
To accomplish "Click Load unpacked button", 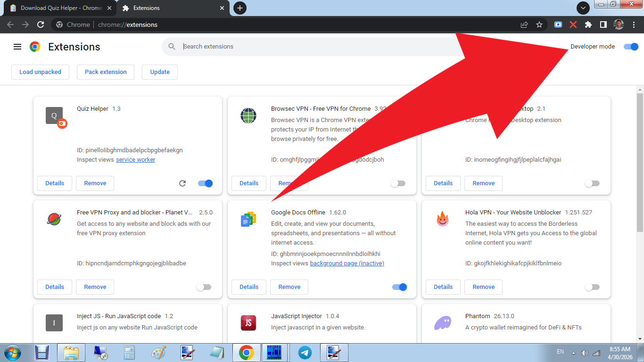I will (x=40, y=72).
